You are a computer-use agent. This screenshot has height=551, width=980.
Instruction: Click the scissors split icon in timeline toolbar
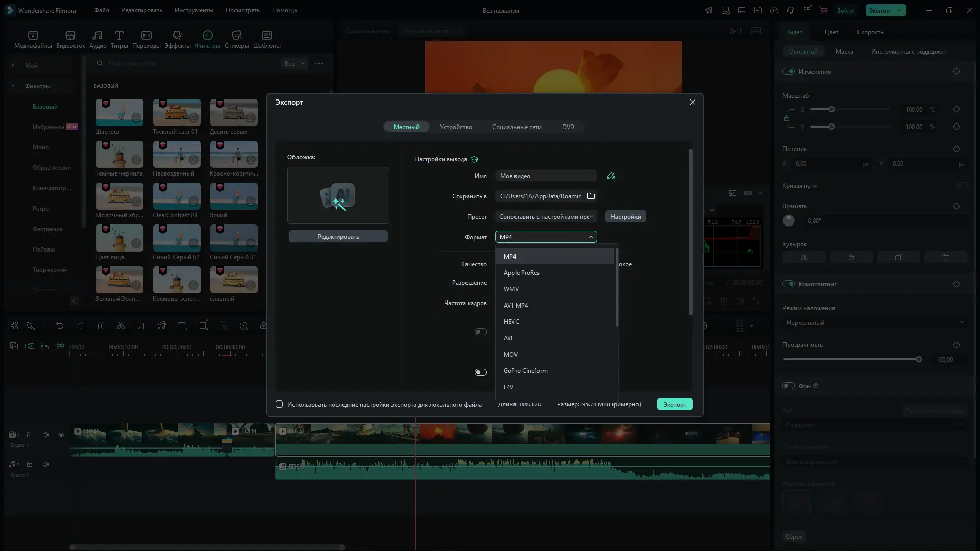coord(121,326)
